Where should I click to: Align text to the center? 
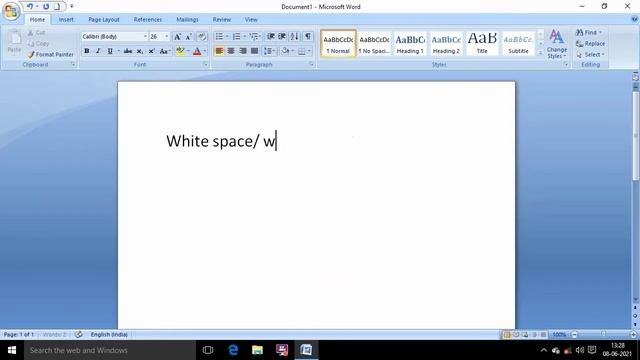point(231,51)
